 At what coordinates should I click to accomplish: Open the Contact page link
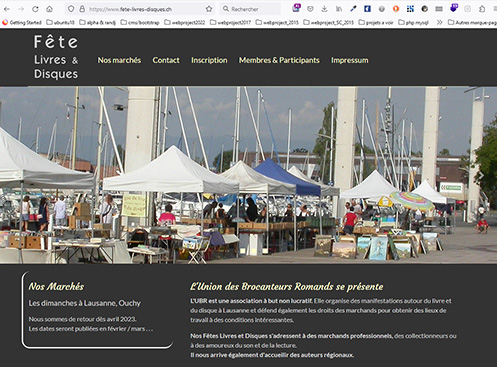tap(166, 60)
